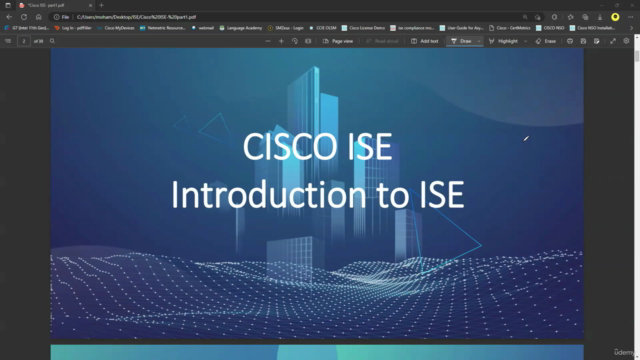This screenshot has width=640, height=360.
Task: Open the PDF find search icon
Action: click(52, 41)
